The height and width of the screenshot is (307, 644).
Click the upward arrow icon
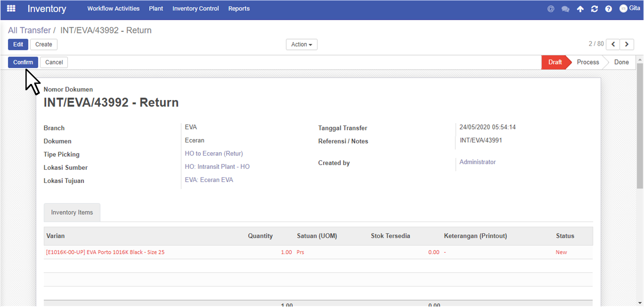click(580, 9)
